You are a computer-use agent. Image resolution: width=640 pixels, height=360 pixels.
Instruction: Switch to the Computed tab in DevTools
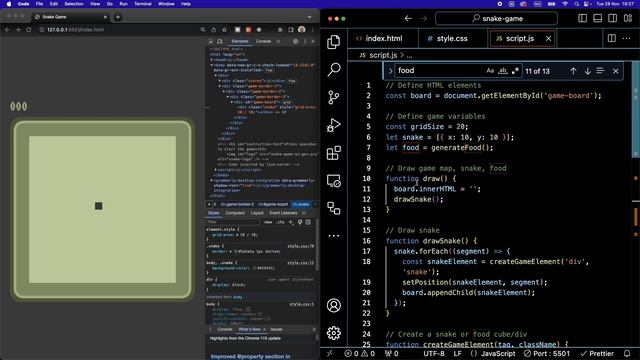pos(235,213)
